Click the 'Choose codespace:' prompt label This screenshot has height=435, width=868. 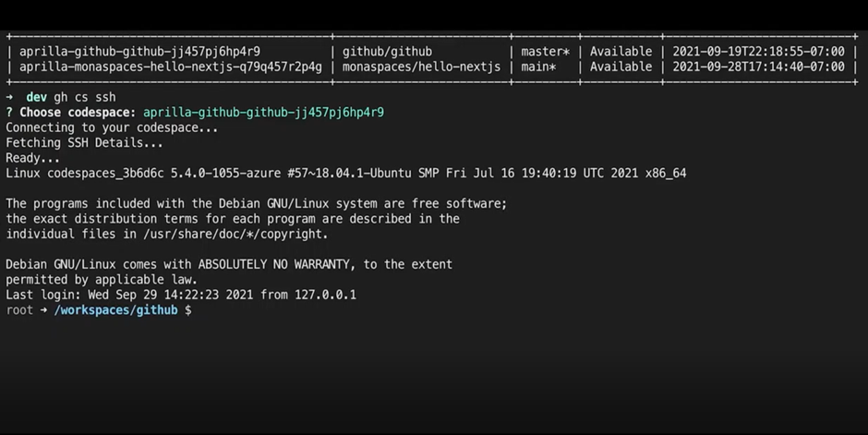pos(78,113)
